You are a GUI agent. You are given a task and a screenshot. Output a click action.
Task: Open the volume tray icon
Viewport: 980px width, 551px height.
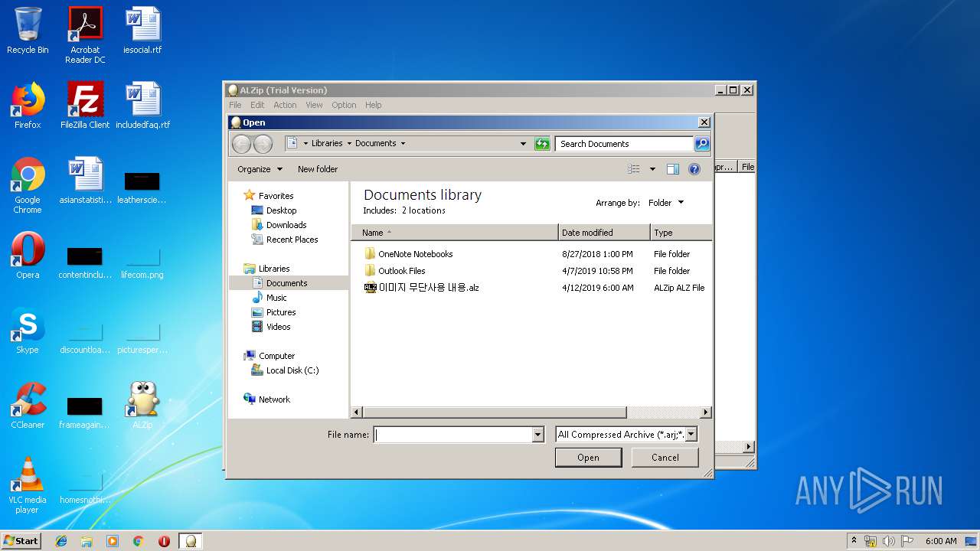click(888, 541)
